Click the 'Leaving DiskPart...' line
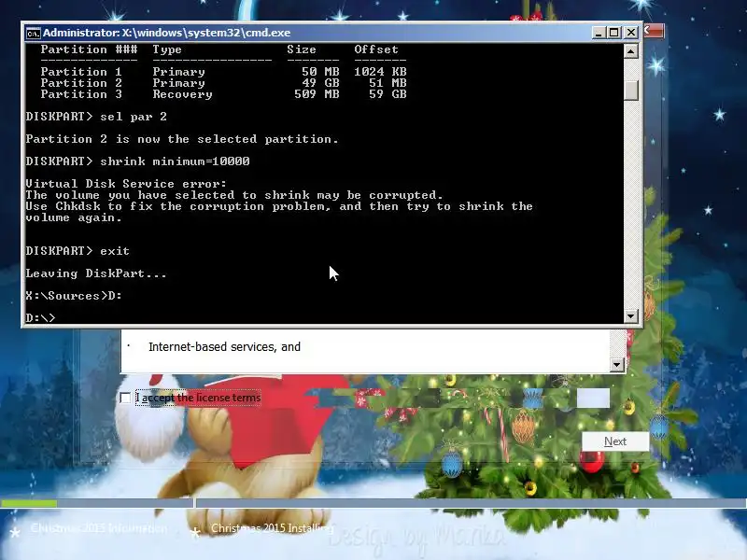Screen dimensions: 747x560 [x=96, y=273]
